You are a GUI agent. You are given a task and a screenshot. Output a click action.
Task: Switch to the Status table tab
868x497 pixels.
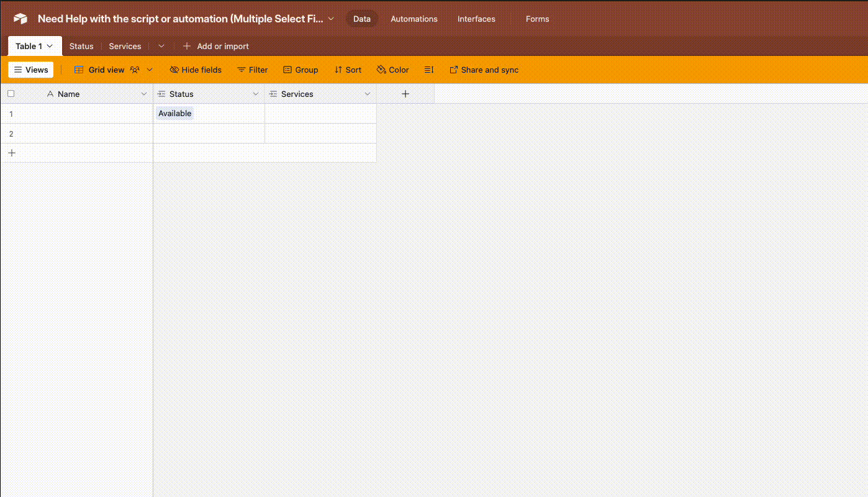pos(81,46)
